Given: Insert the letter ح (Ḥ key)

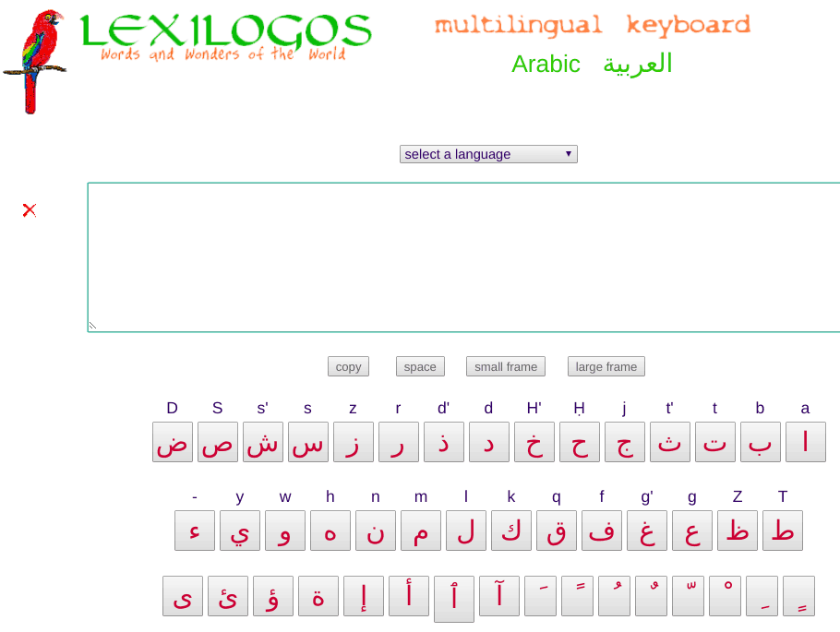Looking at the screenshot, I should pos(580,442).
